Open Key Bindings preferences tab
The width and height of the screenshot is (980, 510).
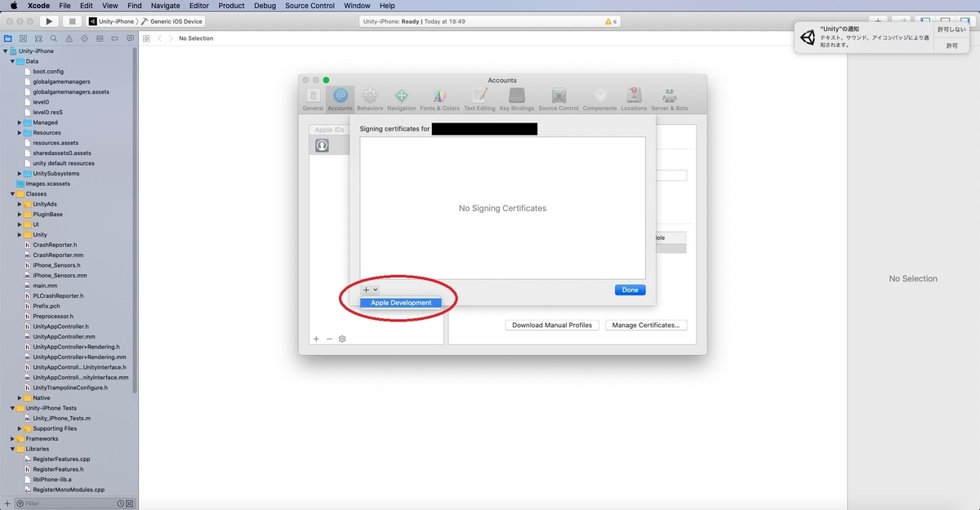tap(516, 99)
